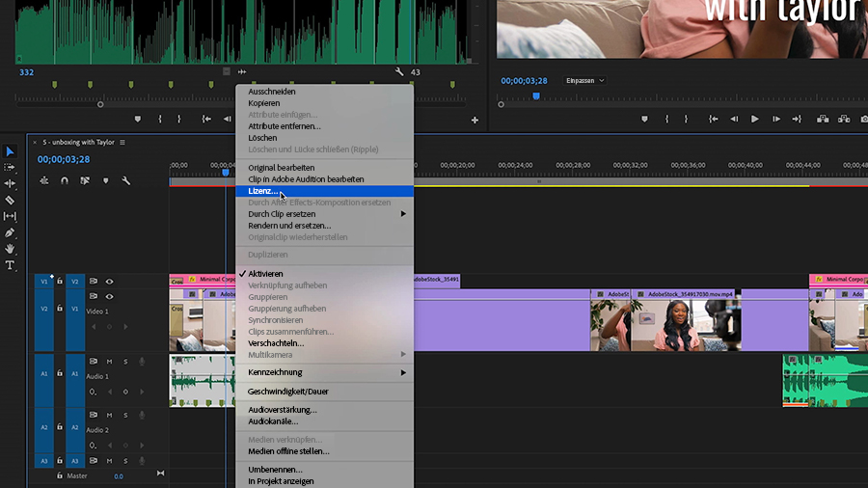Mute the Audio 1 track
868x488 pixels.
(x=110, y=362)
